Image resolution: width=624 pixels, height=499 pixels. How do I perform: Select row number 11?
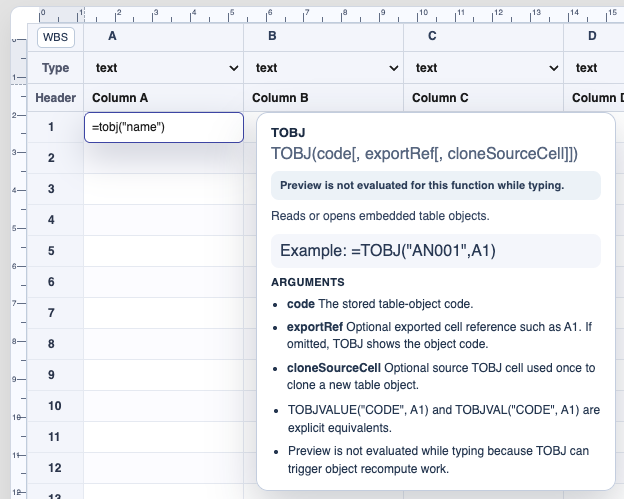point(55,437)
